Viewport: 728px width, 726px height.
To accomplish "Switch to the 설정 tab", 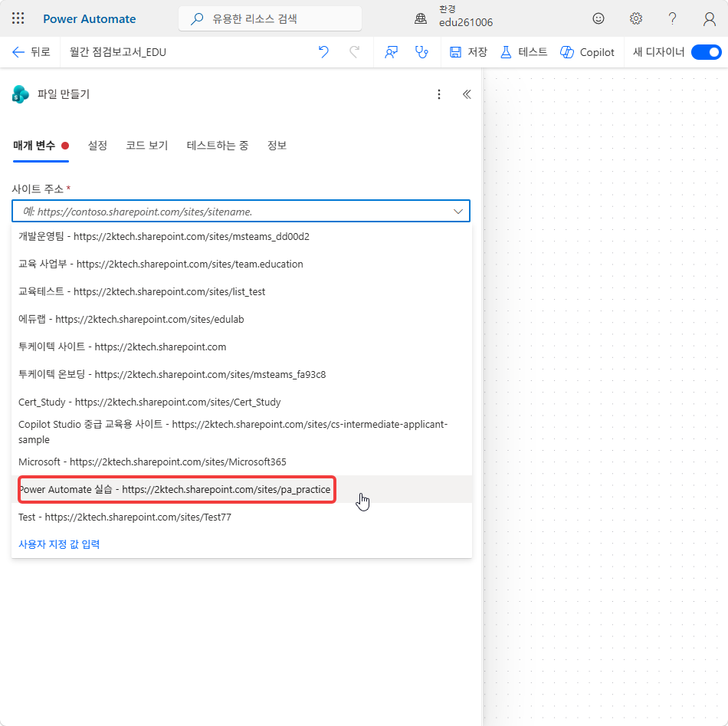I will coord(97,146).
